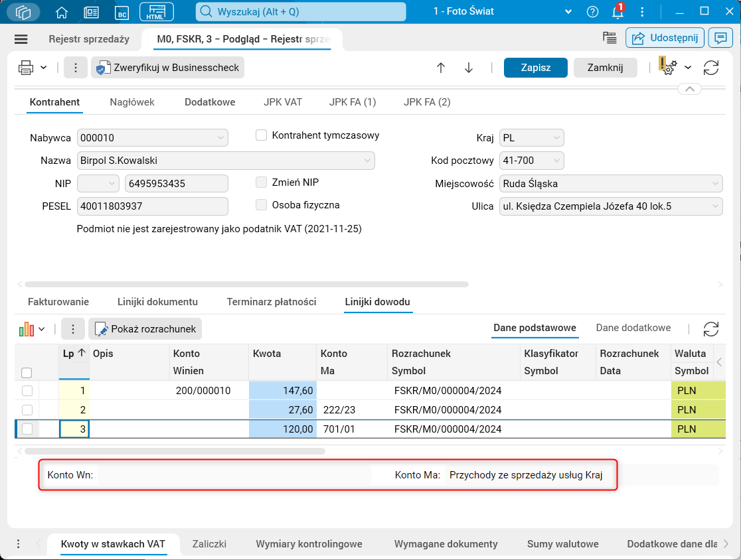Enable the Kontrahent tymczasowy checkbox
The height and width of the screenshot is (560, 741).
pyautogui.click(x=261, y=135)
